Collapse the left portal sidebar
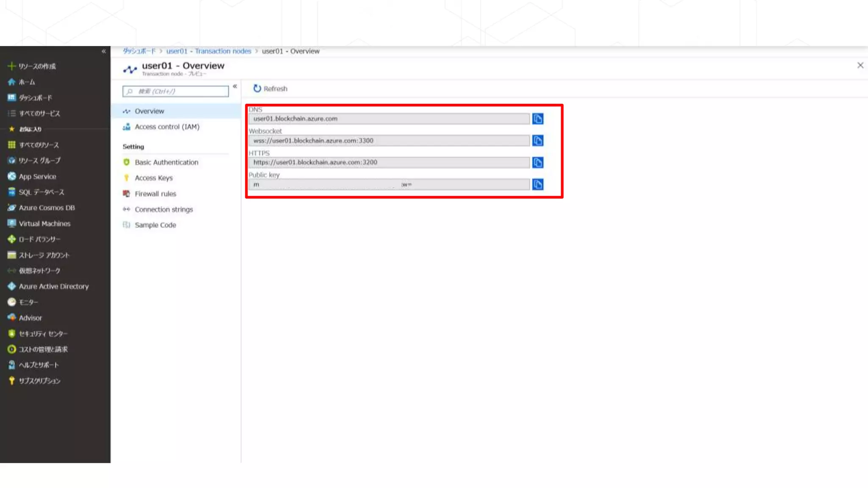This screenshot has width=868, height=488. [104, 51]
